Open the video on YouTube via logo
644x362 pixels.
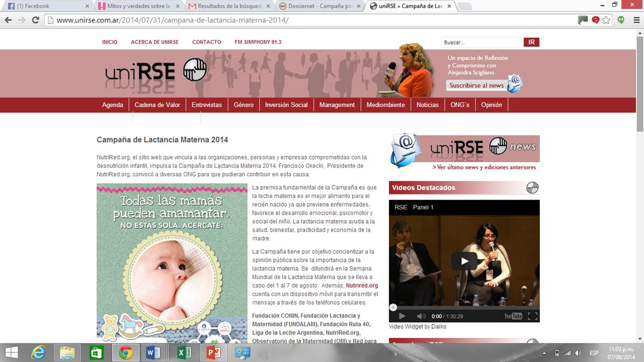coord(513,316)
